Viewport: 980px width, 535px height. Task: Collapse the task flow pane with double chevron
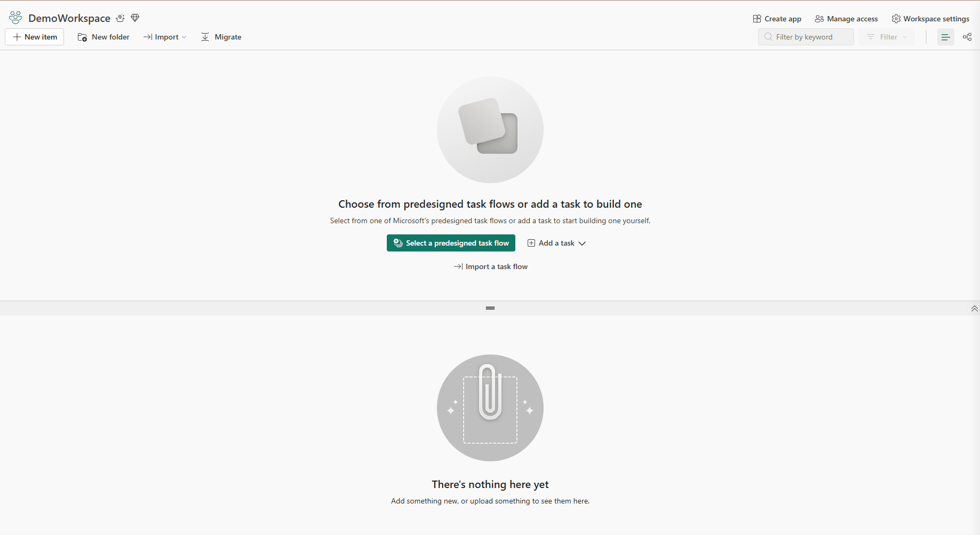[974, 309]
